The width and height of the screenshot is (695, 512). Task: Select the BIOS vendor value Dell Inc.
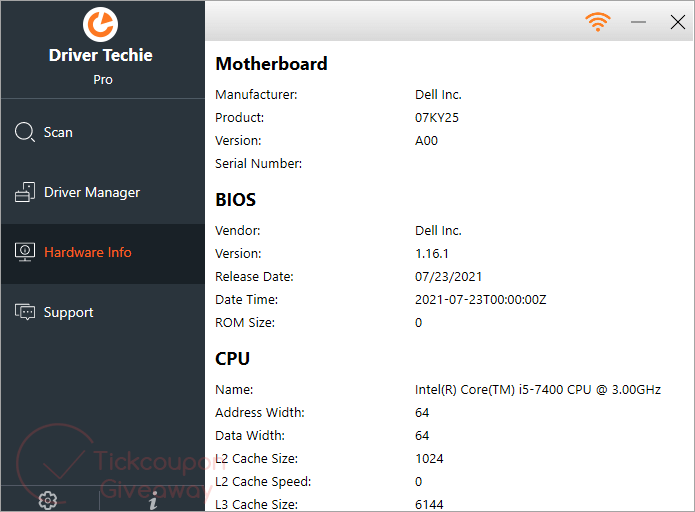pyautogui.click(x=438, y=231)
